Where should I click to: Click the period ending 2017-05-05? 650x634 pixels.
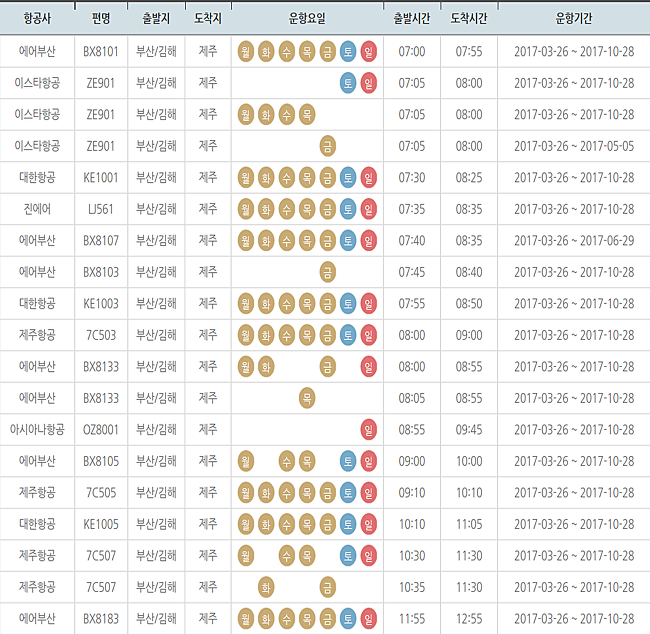(574, 146)
